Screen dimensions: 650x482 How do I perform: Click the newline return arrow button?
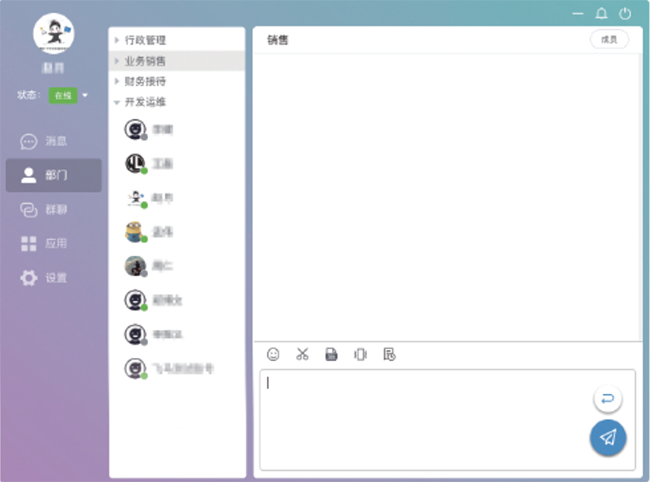click(x=607, y=399)
